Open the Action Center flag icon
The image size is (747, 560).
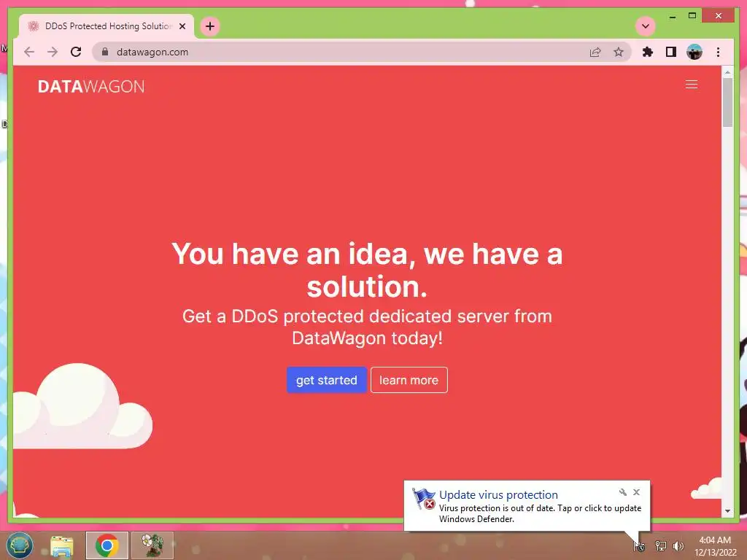point(639,546)
